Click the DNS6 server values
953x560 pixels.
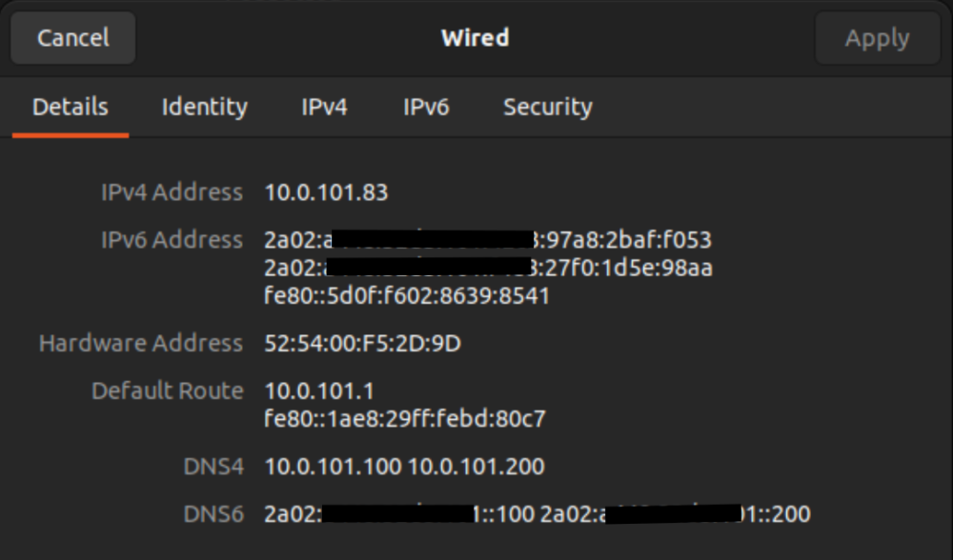(537, 514)
